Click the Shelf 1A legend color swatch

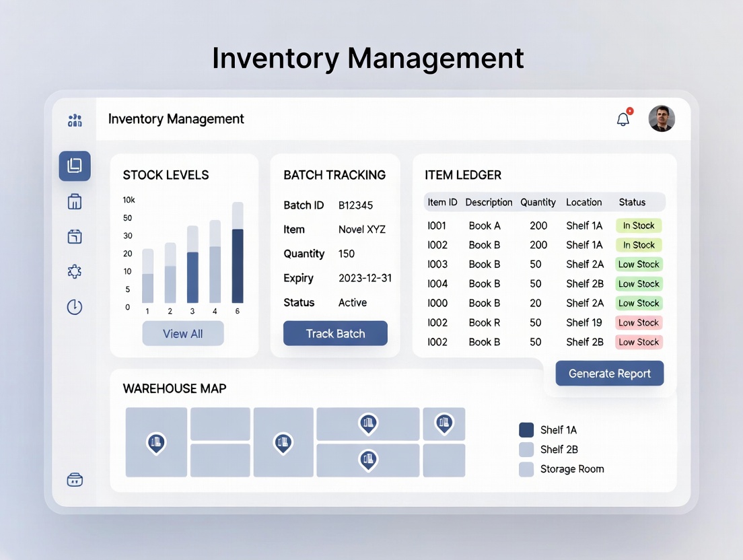point(526,430)
